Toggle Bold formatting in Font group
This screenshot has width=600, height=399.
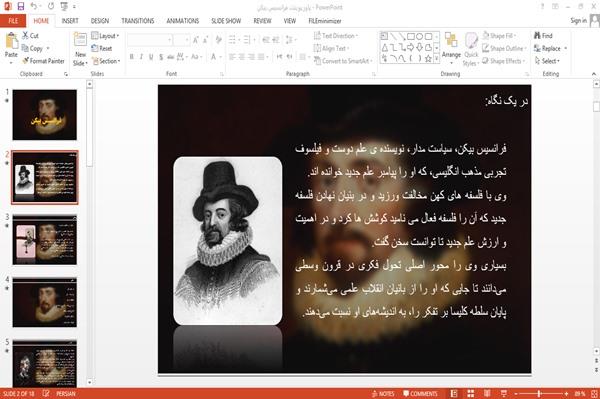pos(132,57)
